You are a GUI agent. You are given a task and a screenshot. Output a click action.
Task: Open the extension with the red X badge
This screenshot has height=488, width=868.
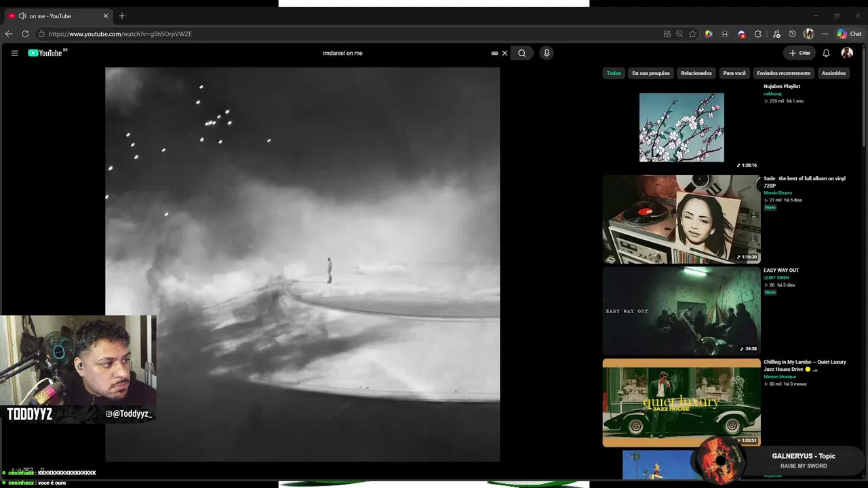742,34
